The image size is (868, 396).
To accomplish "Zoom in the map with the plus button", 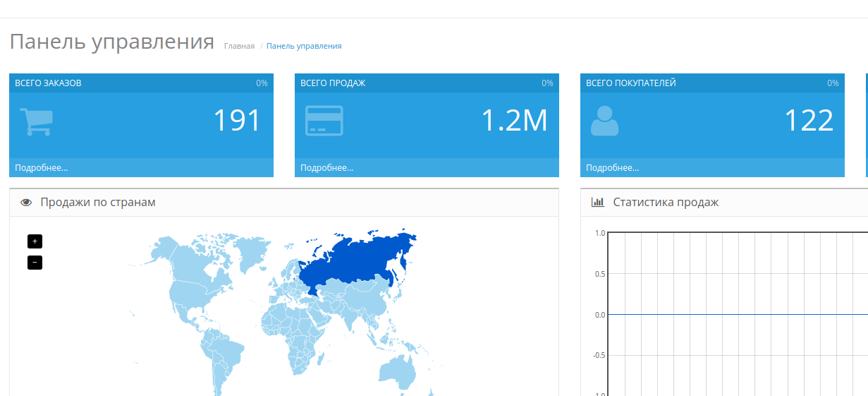I will click(x=35, y=241).
